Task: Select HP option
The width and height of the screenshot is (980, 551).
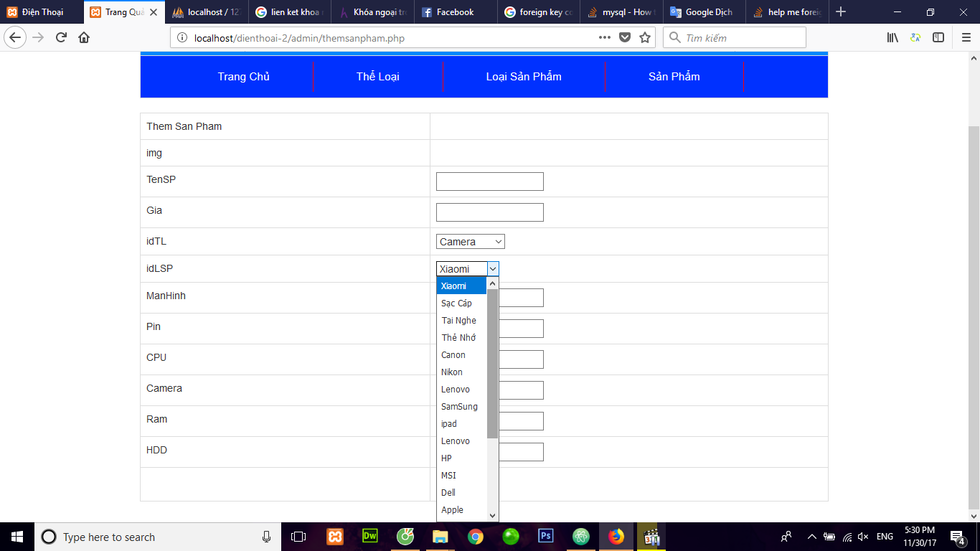Action: pos(462,458)
